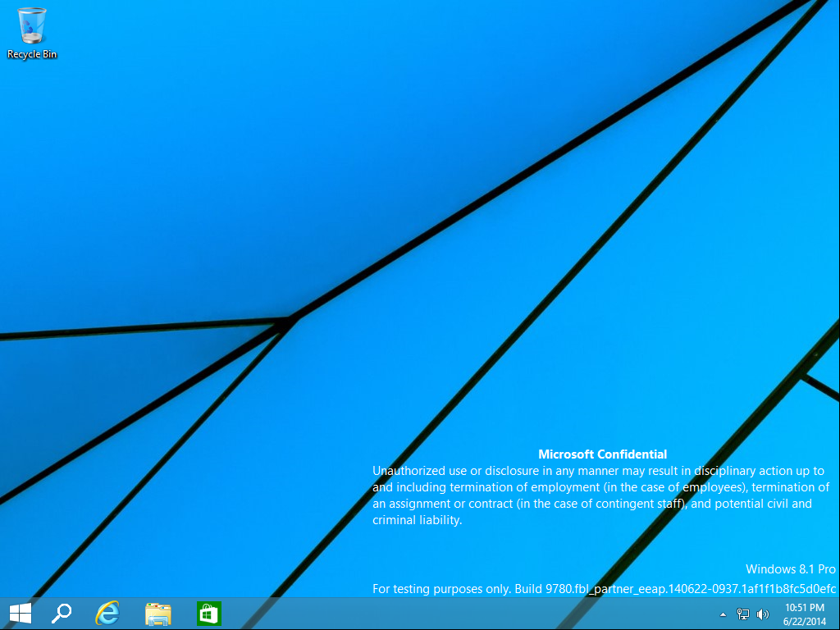Click the Microsoft Confidential heading
Viewport: 840px width, 630px height.
pyautogui.click(x=602, y=454)
